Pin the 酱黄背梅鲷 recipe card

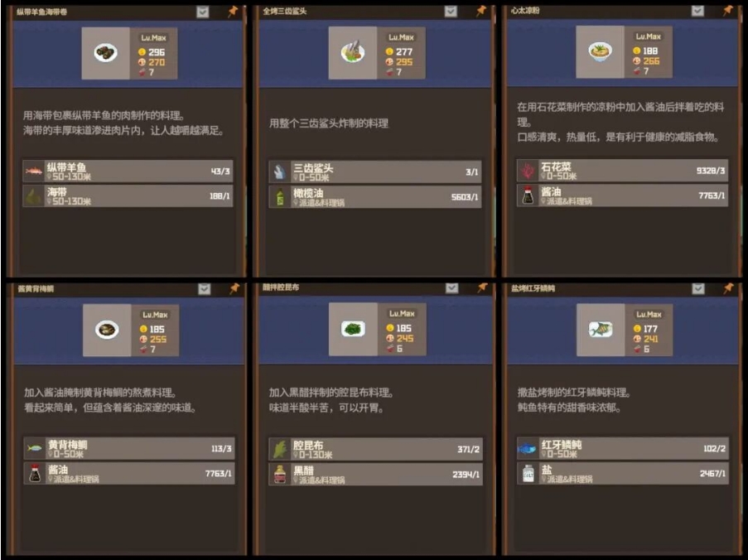[x=234, y=288]
